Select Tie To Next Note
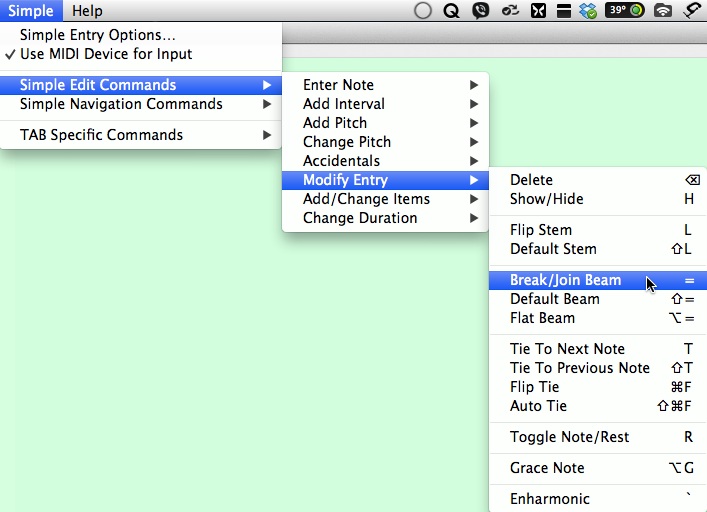Image resolution: width=707 pixels, height=512 pixels. 567,349
